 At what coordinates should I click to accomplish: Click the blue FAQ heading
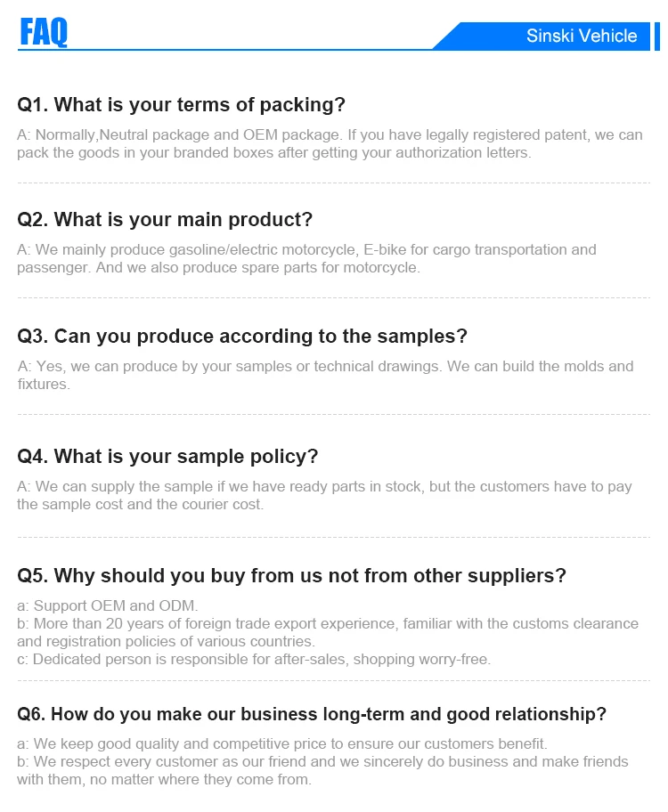pyautogui.click(x=44, y=33)
